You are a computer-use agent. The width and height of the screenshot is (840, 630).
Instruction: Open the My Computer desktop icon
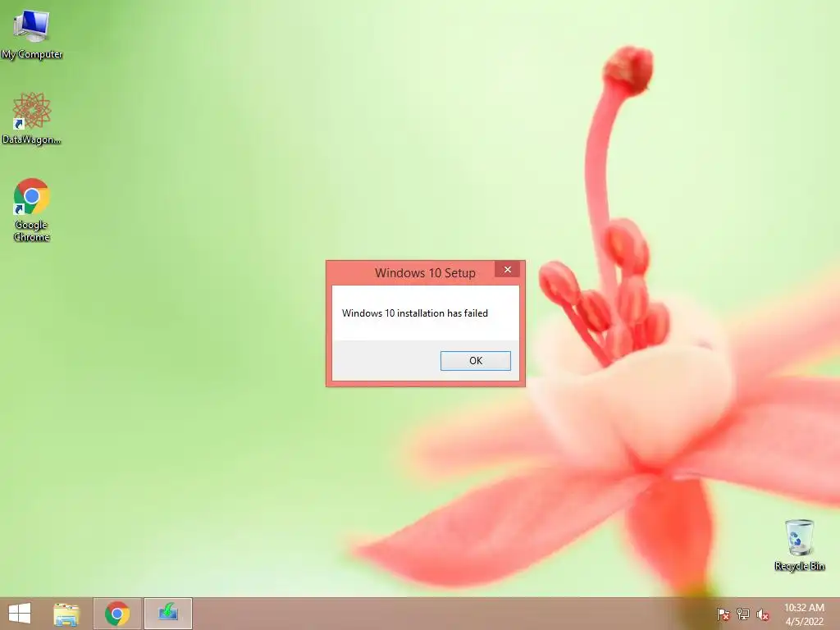click(32, 34)
